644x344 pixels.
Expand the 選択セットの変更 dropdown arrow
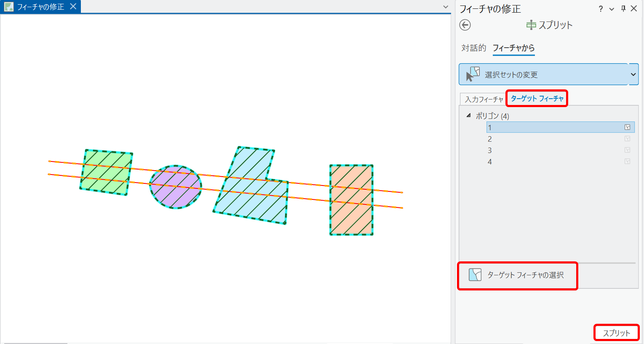pos(633,75)
